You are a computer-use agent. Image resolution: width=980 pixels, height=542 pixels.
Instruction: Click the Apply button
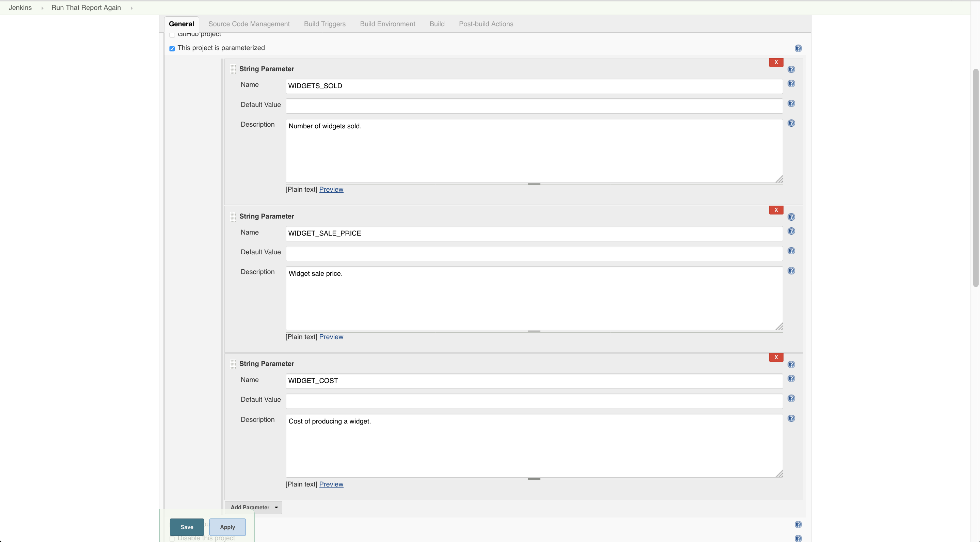click(227, 527)
